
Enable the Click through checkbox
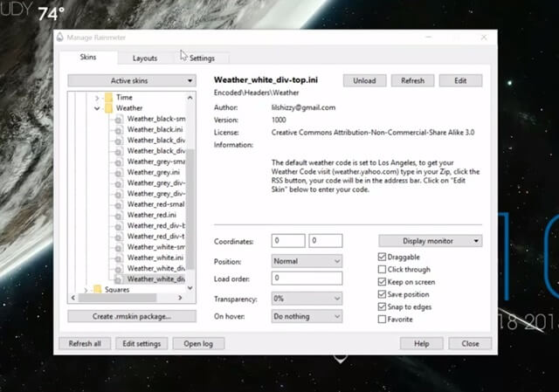(382, 270)
